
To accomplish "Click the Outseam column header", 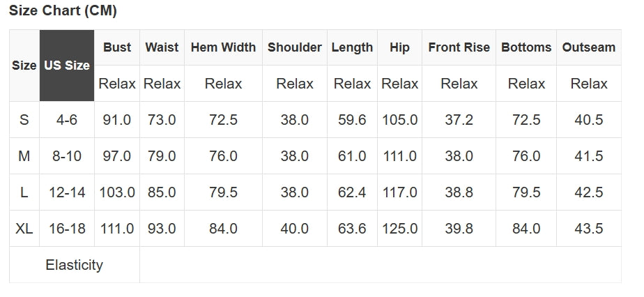I will (589, 47).
